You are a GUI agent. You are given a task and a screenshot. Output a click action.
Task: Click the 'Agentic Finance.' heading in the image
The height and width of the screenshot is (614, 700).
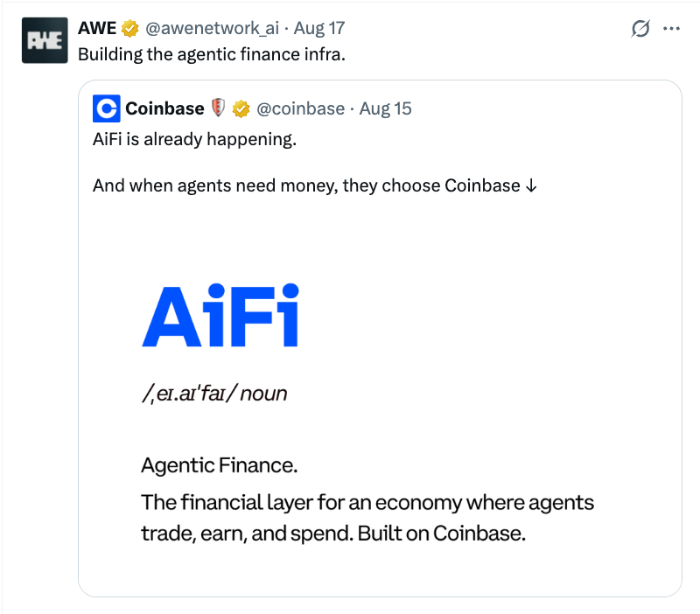[220, 465]
